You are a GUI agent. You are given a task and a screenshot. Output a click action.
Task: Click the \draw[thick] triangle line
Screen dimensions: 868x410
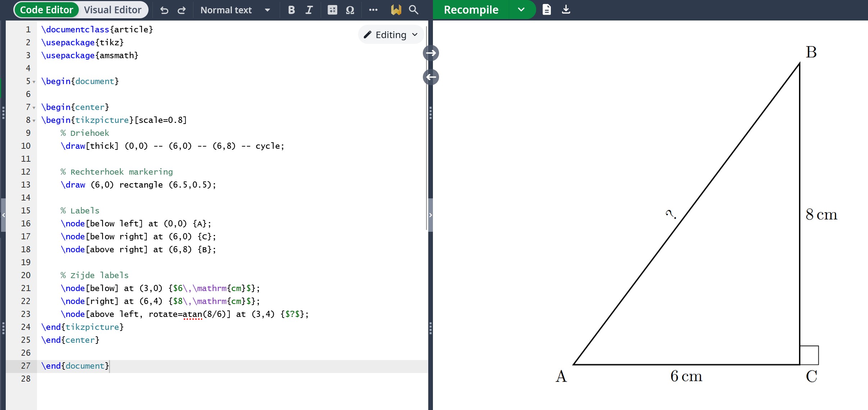(x=172, y=146)
